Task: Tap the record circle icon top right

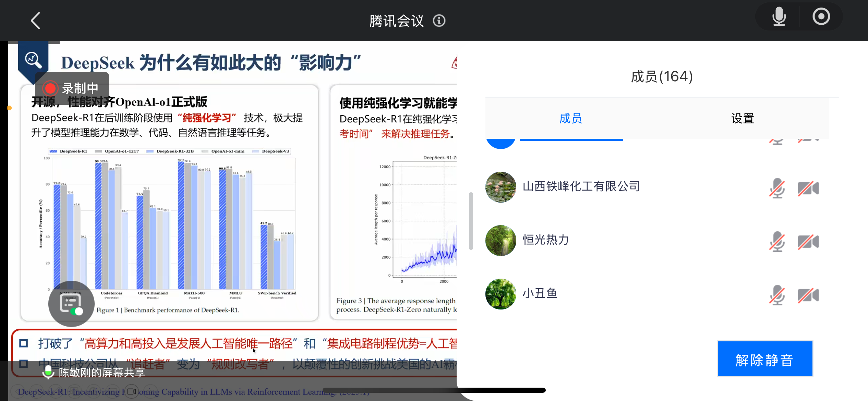Action: point(821,16)
